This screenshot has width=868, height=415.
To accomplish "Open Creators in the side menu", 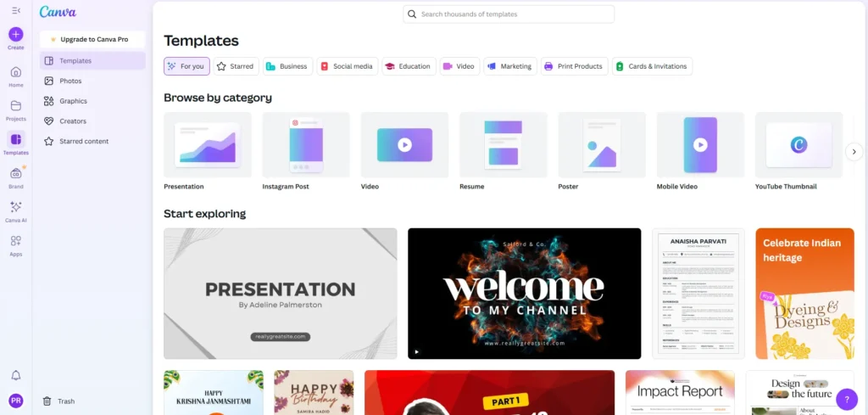I will [x=92, y=121].
